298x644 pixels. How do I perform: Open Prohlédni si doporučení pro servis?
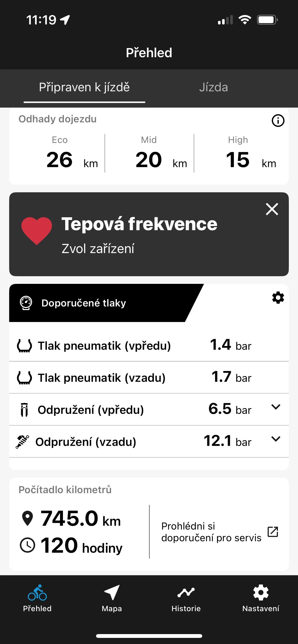tap(211, 532)
